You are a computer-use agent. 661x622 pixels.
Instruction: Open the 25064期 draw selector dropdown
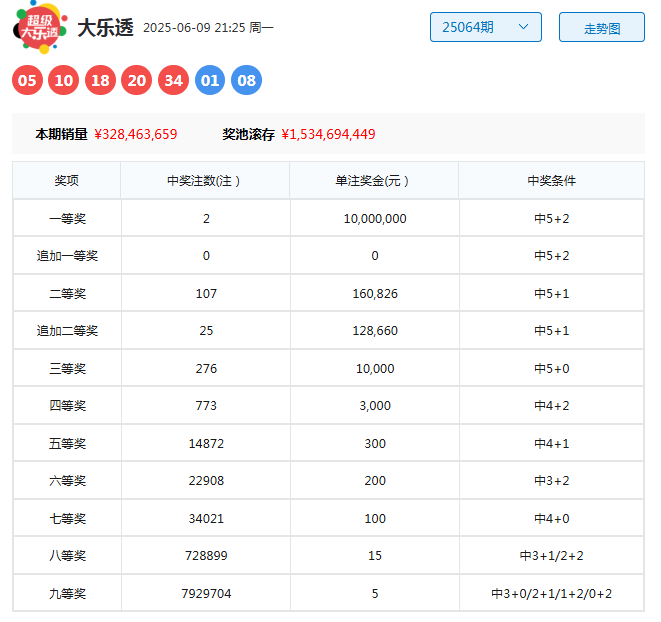pyautogui.click(x=486, y=27)
